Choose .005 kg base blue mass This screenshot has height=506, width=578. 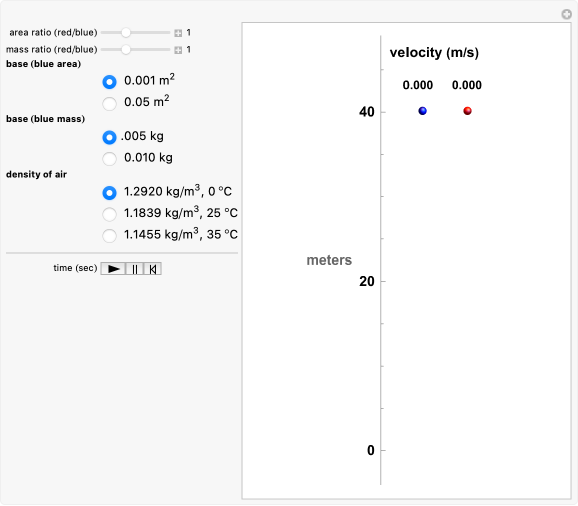109,137
